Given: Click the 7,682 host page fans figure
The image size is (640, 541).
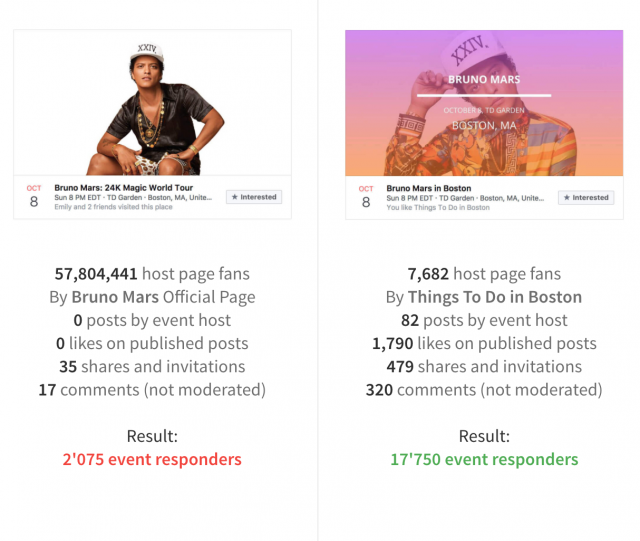Looking at the screenshot, I should 428,274.
